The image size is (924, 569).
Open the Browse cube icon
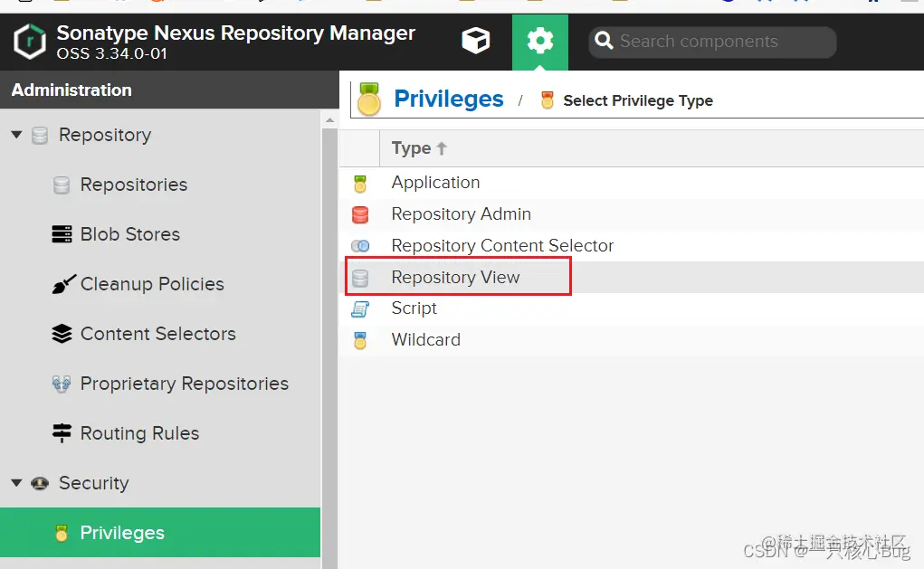[475, 41]
